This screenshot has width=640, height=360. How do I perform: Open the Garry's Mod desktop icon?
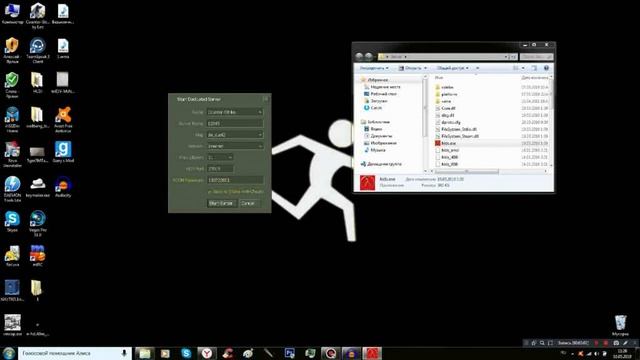pos(63,152)
